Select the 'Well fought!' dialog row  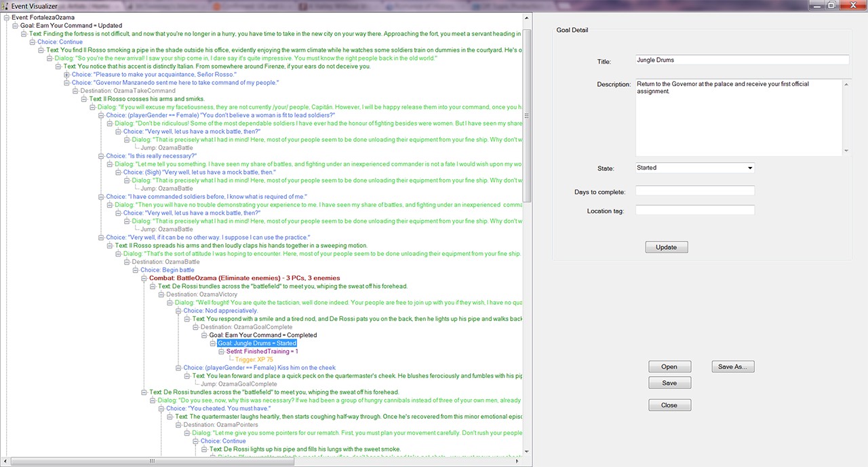pos(349,303)
